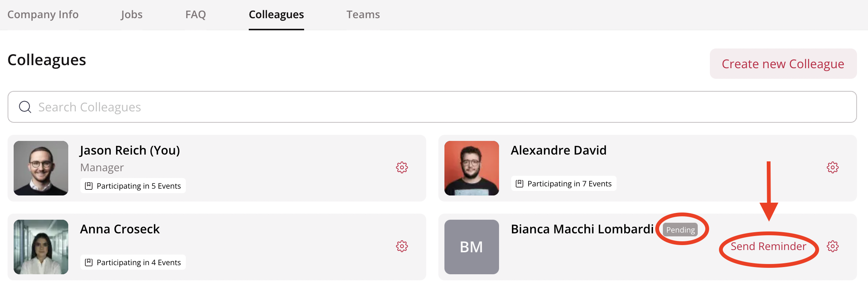The image size is (868, 286).
Task: Select the Teams tab
Action: (x=363, y=14)
